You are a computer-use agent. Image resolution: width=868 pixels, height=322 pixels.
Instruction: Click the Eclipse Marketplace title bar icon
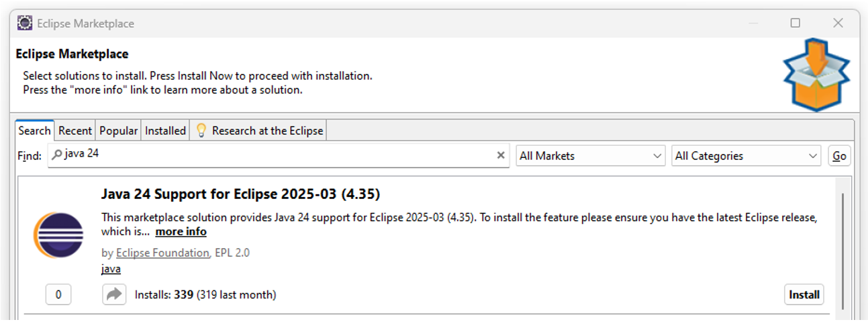[x=25, y=24]
